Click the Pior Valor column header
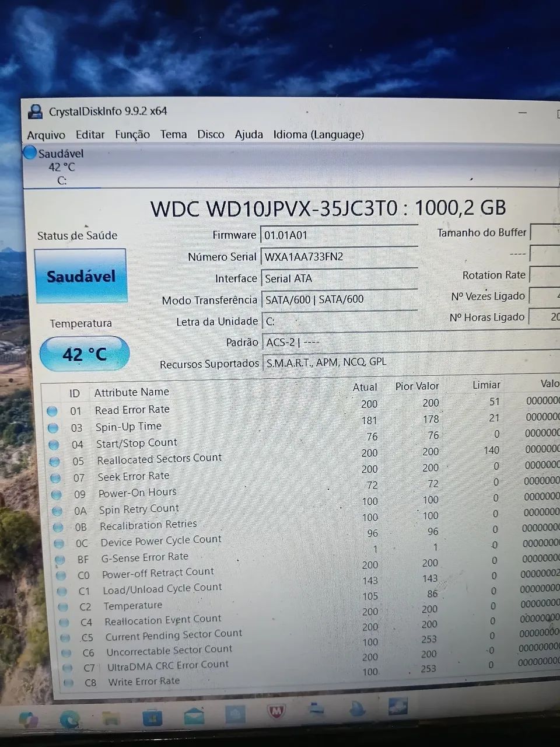This screenshot has height=747, width=560. tap(417, 386)
